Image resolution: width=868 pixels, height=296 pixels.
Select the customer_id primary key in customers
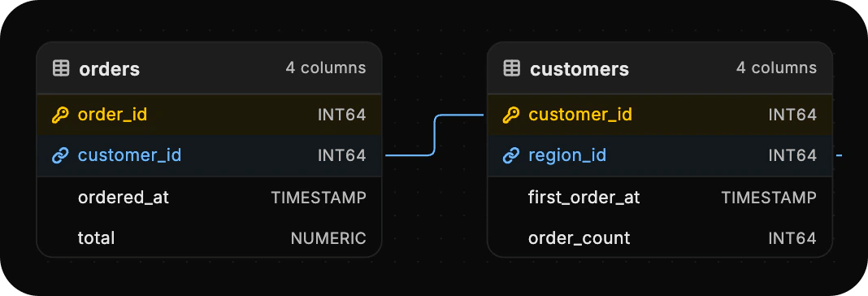(660, 115)
